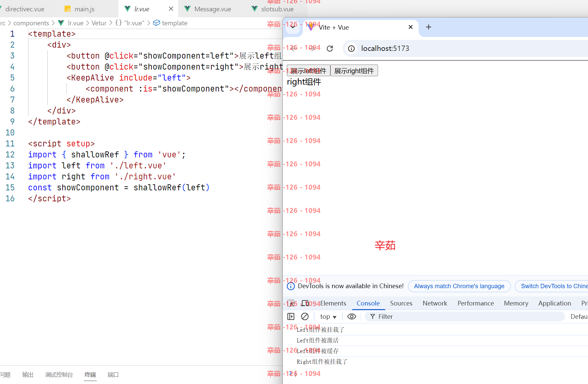Switch to the main.js editor tab
The width and height of the screenshot is (588, 384).
(85, 9)
